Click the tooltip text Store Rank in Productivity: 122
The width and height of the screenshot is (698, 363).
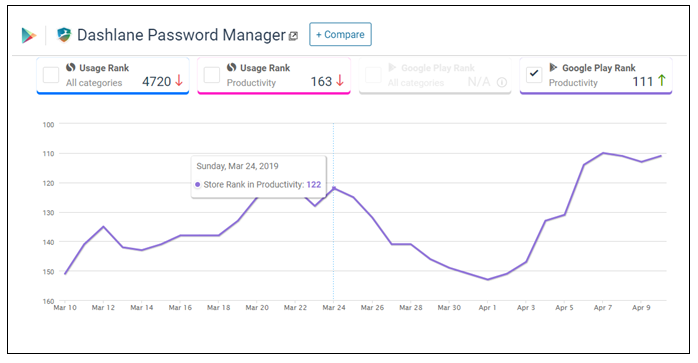[262, 184]
